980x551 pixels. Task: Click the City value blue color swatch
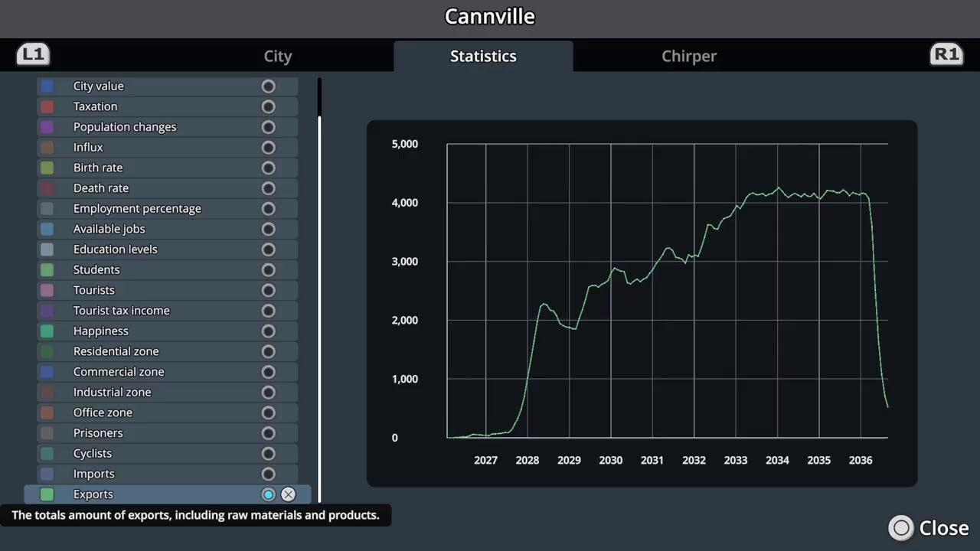point(47,86)
